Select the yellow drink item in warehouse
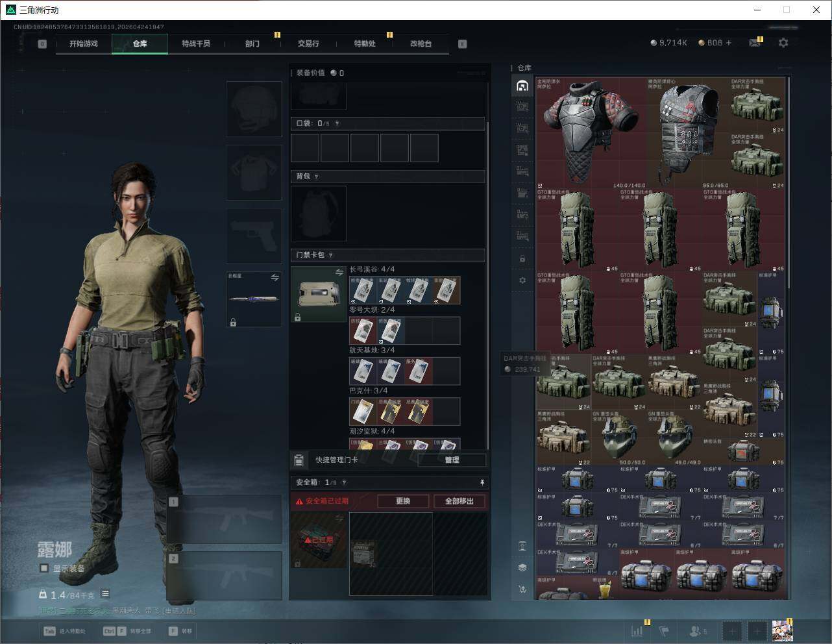This screenshot has width=832, height=644. (x=605, y=589)
